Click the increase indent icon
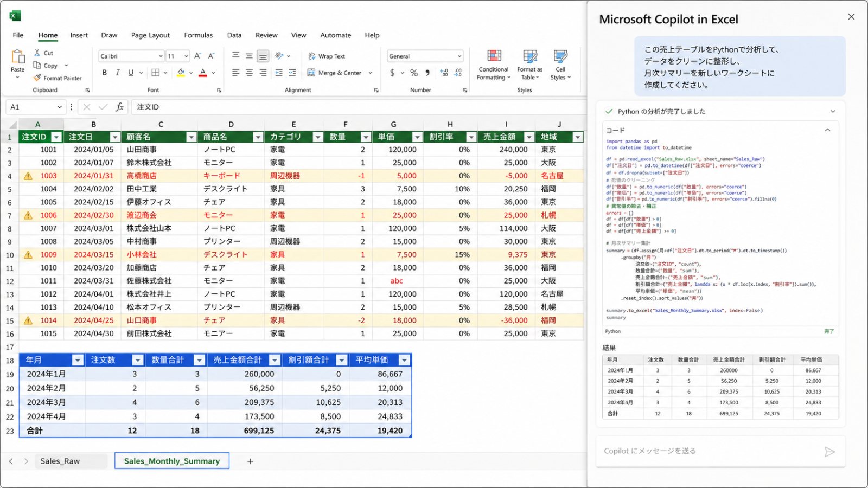The image size is (868, 488). point(292,73)
